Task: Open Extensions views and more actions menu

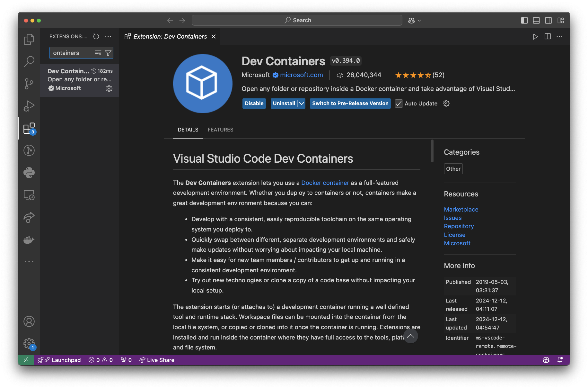Action: pos(108,36)
